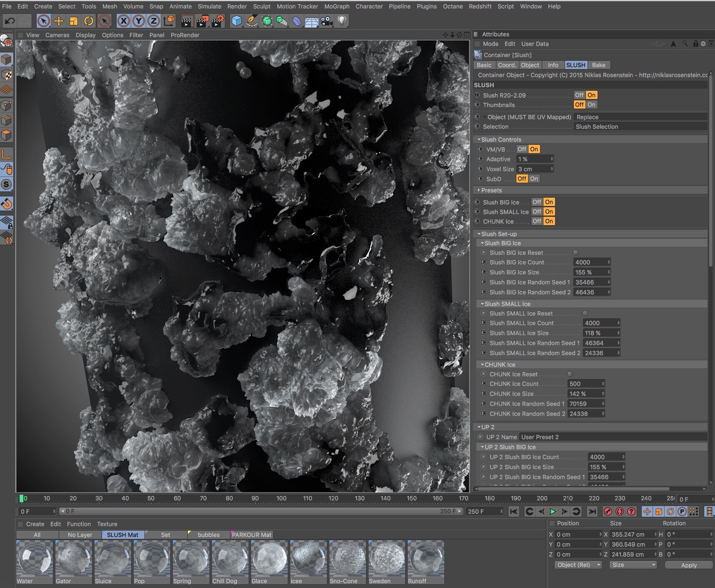The height and width of the screenshot is (588, 715).
Task: Click the Apply button
Action: [x=688, y=565]
